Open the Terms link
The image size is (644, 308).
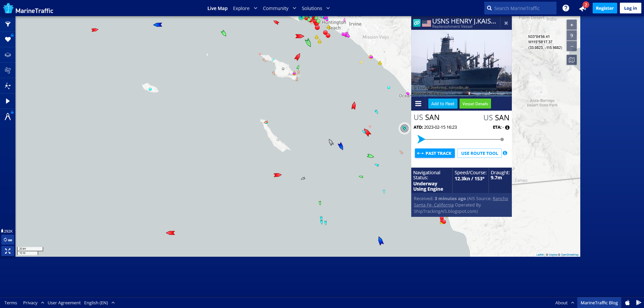coord(11,303)
